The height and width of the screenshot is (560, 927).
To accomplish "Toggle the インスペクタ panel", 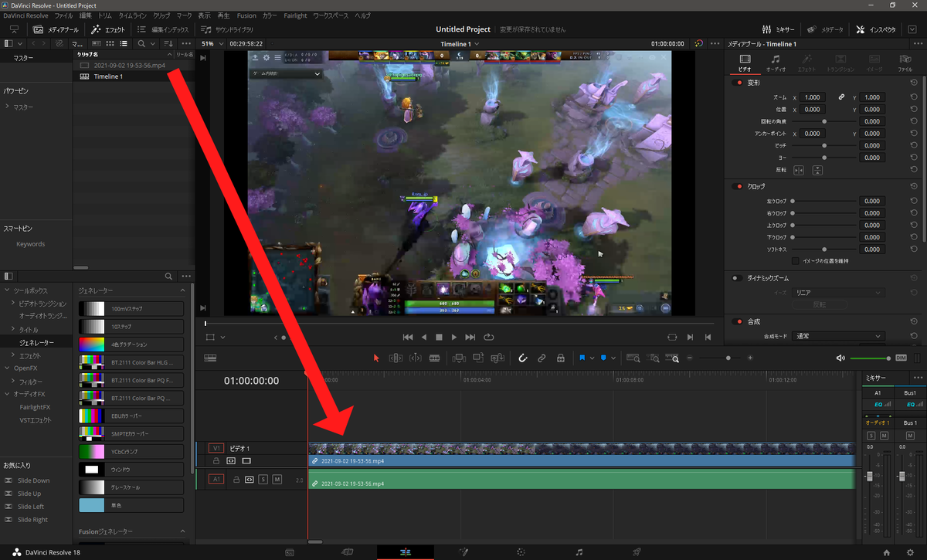I will 877,29.
